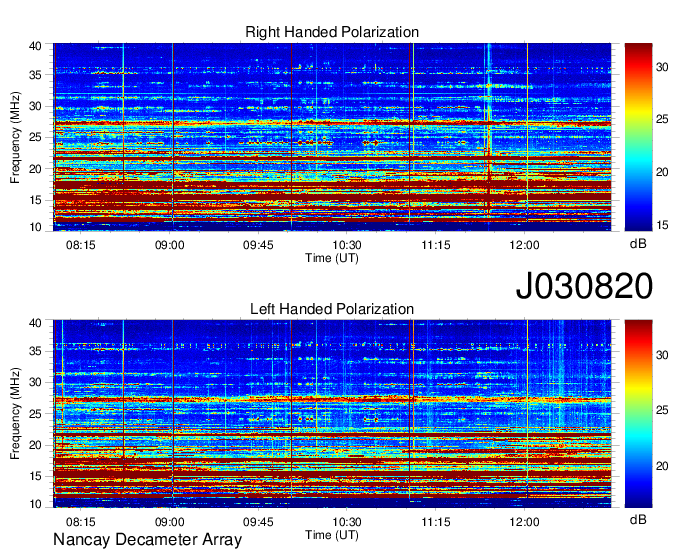680x552 pixels.
Task: Click the 10:30 time tick on Right Handed plot
Action: pos(347,245)
